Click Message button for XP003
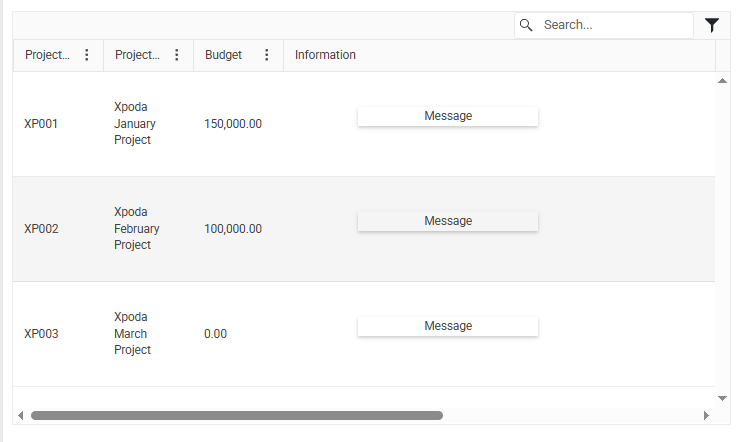743x442 pixels. point(448,326)
